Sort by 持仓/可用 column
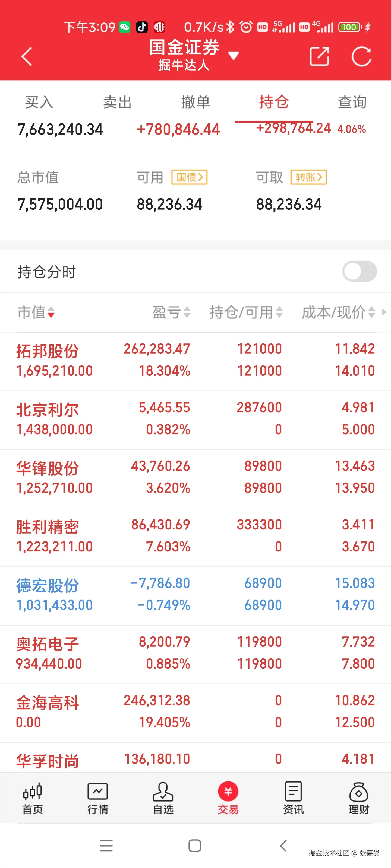The width and height of the screenshot is (391, 868). click(x=246, y=312)
